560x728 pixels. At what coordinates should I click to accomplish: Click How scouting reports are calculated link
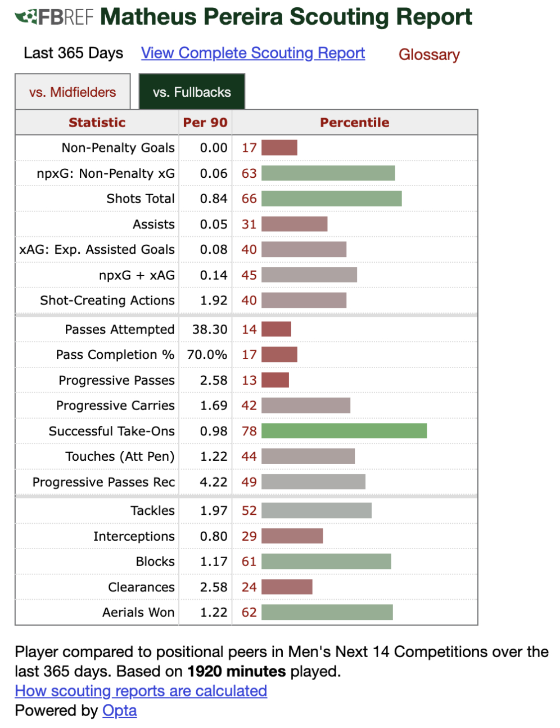(141, 691)
